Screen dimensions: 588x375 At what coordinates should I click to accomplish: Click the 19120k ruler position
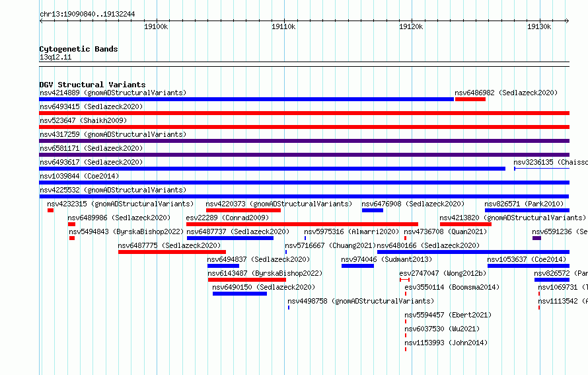point(411,26)
